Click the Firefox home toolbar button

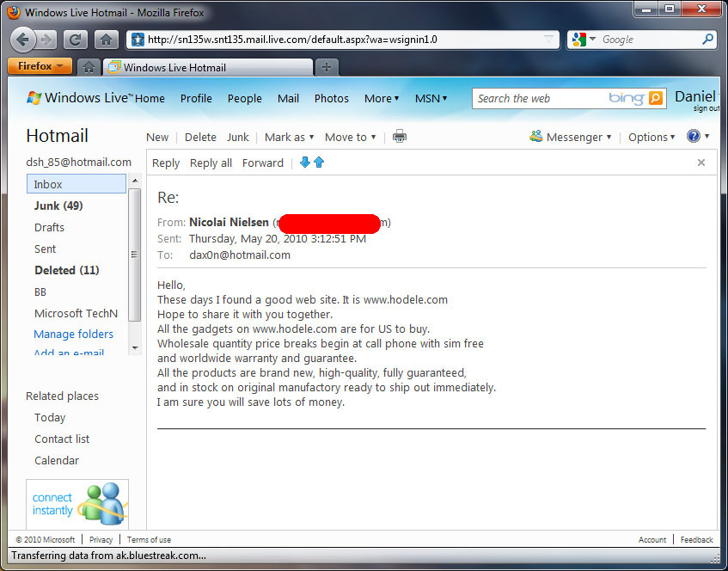click(x=106, y=40)
